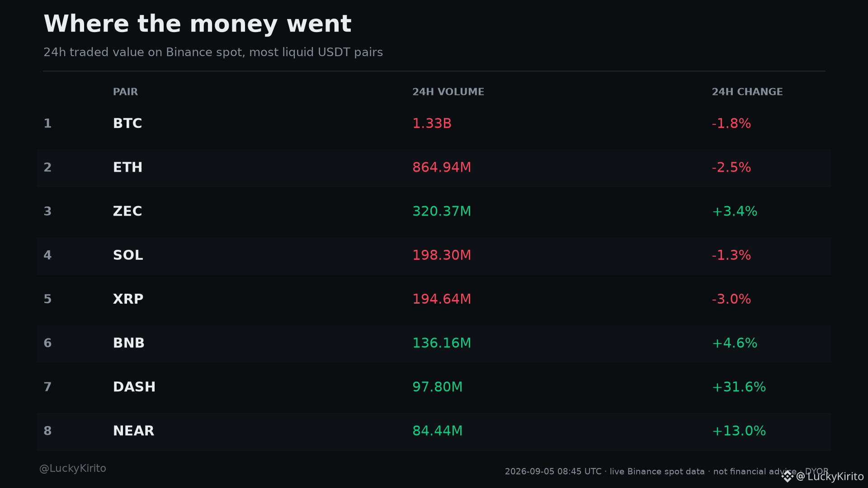
Task: Select NEAR change value +13.0%
Action: pyautogui.click(x=739, y=431)
